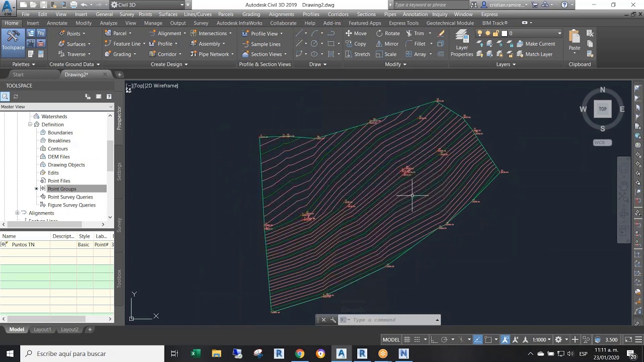Expand the Point Groups tree node

pos(36,189)
